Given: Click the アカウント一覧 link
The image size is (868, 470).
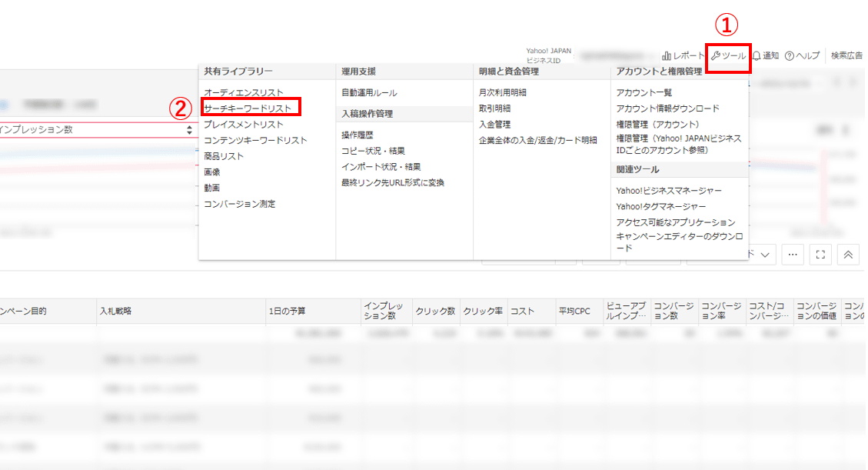Looking at the screenshot, I should [x=644, y=92].
